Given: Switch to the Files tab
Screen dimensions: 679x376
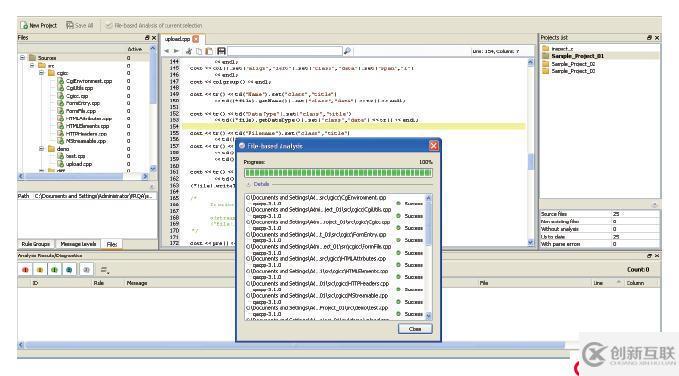Looking at the screenshot, I should click(x=112, y=244).
